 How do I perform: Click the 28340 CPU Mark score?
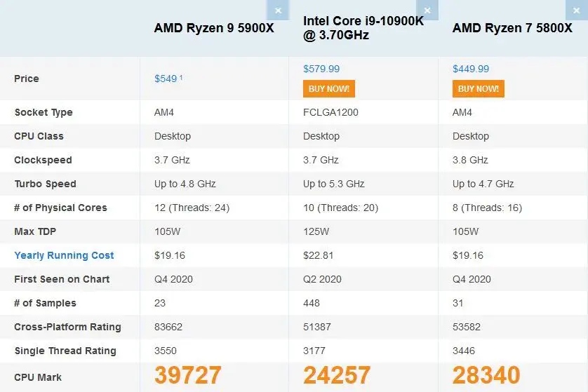pyautogui.click(x=486, y=376)
